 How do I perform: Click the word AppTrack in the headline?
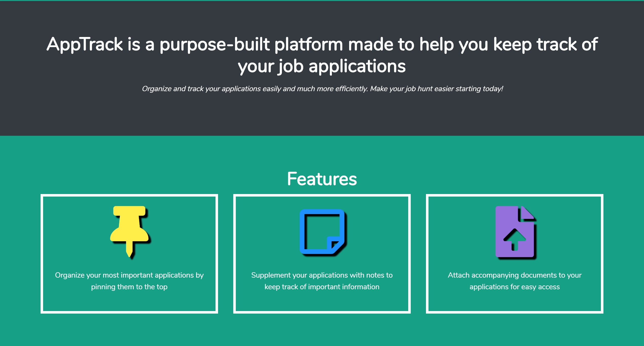[84, 45]
